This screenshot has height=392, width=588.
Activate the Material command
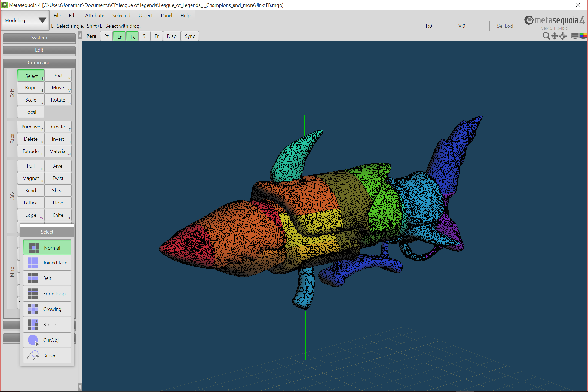click(58, 151)
